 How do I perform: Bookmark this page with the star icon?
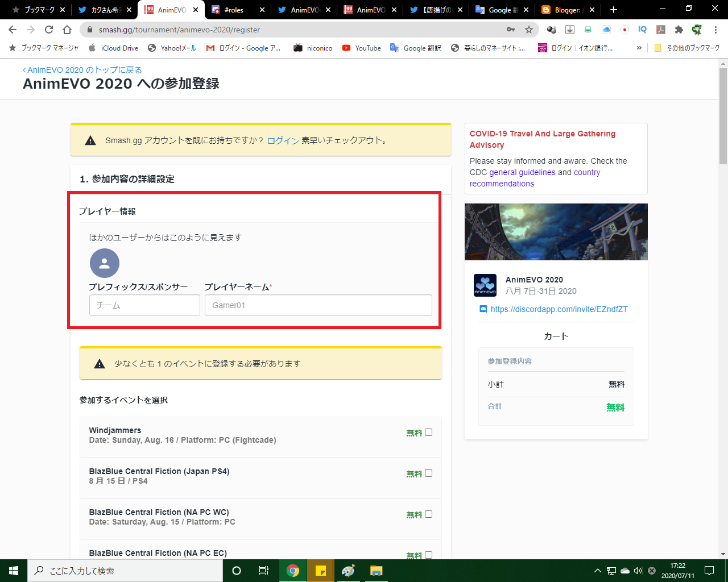click(x=529, y=30)
